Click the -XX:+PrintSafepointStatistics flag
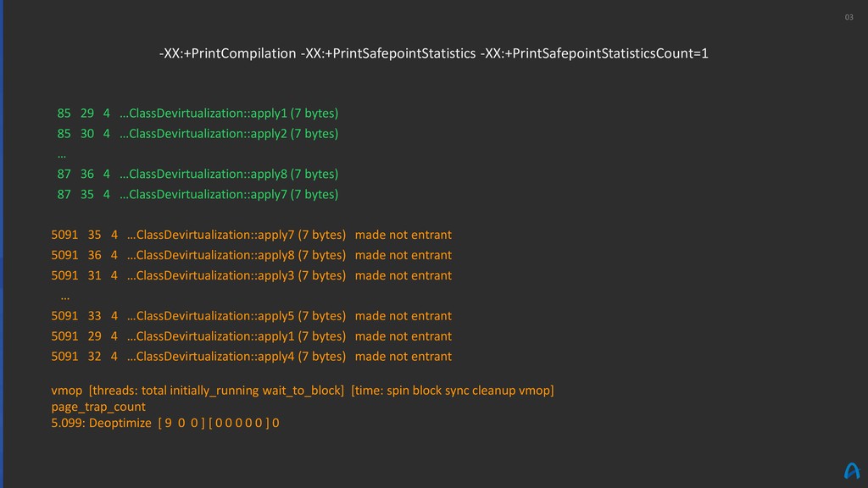This screenshot has width=868, height=488. pos(388,53)
